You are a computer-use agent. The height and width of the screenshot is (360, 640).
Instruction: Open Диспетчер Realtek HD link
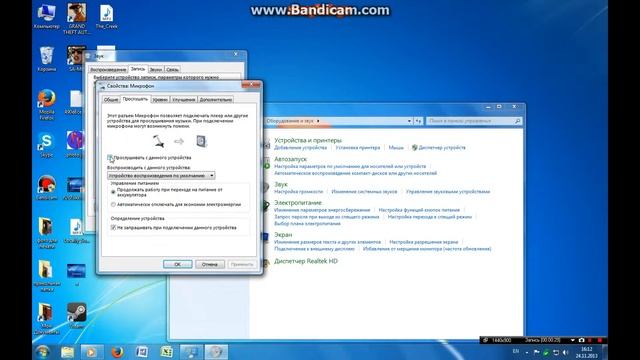click(x=306, y=261)
